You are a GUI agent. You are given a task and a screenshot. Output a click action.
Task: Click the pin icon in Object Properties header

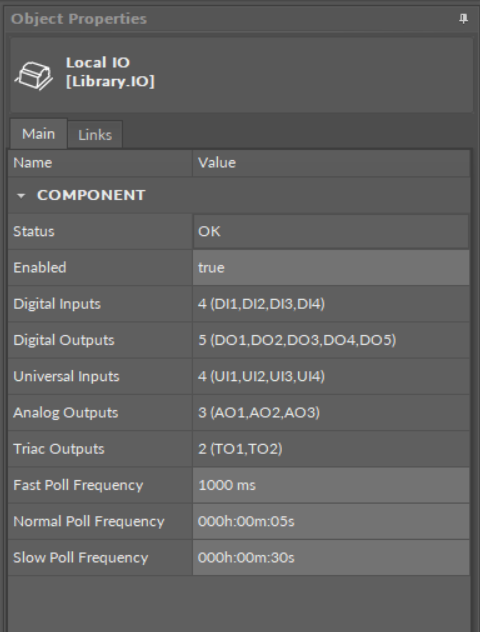[x=463, y=19]
